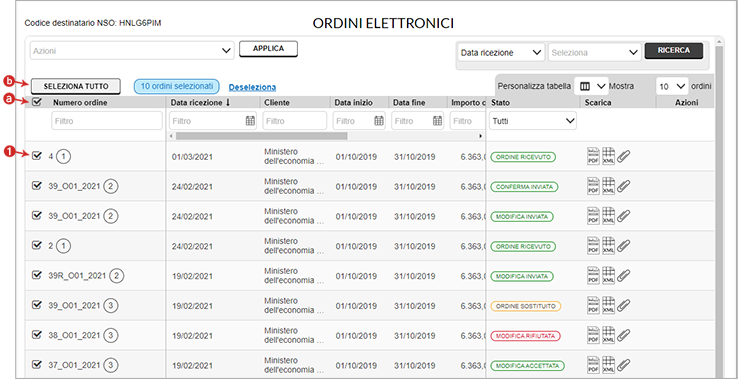Download XML in the CONFERMA INVIATA row
The height and width of the screenshot is (379, 740).
(608, 186)
